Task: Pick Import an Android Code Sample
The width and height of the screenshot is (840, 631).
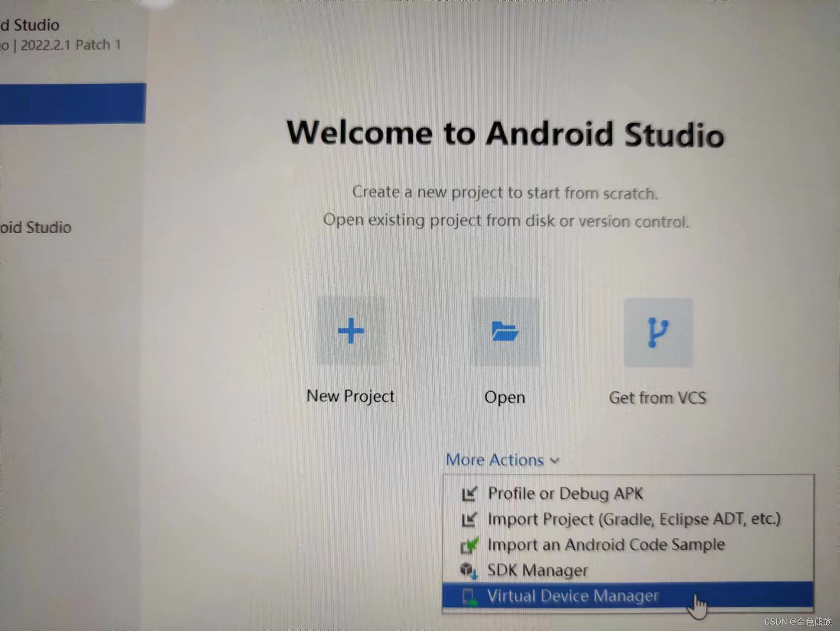Action: pyautogui.click(x=628, y=545)
